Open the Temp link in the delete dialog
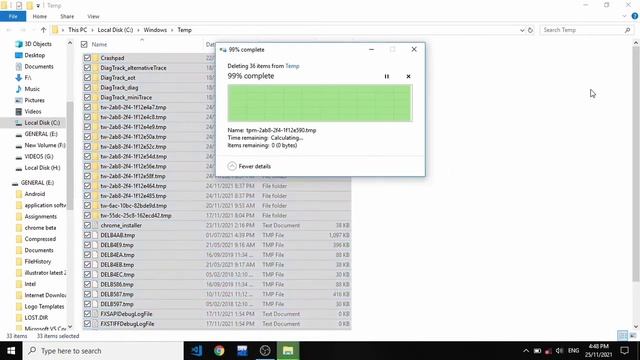640x360 pixels. (292, 66)
